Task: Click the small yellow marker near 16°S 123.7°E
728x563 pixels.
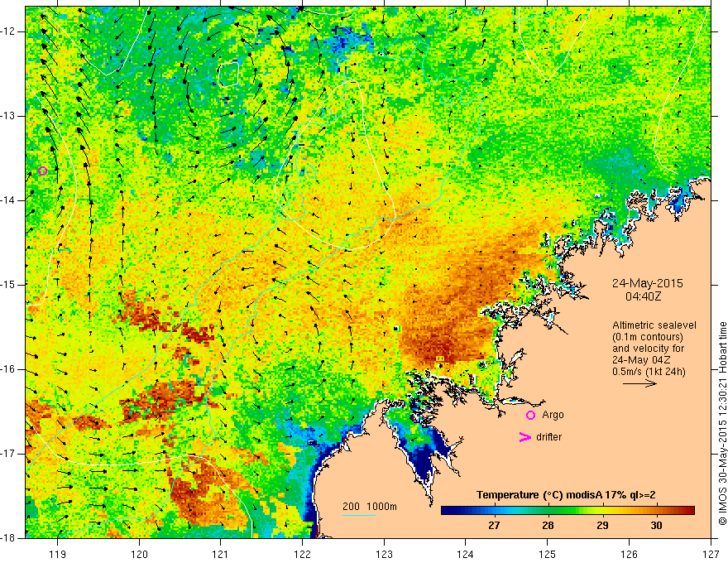Action: (x=439, y=358)
